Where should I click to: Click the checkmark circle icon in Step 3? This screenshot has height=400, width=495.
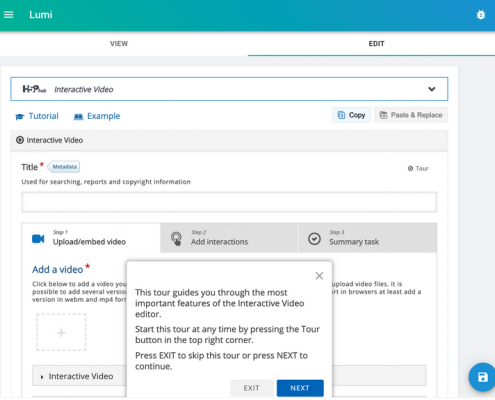tap(314, 239)
